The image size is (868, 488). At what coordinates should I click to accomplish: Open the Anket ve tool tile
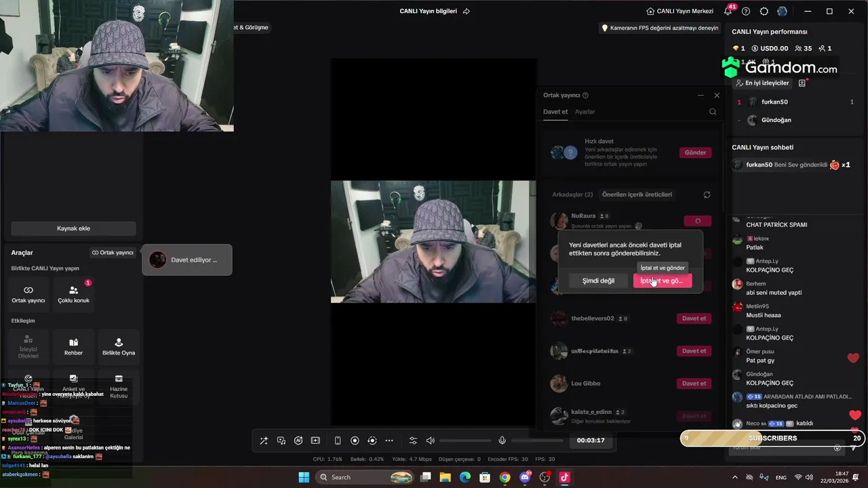pos(73,386)
